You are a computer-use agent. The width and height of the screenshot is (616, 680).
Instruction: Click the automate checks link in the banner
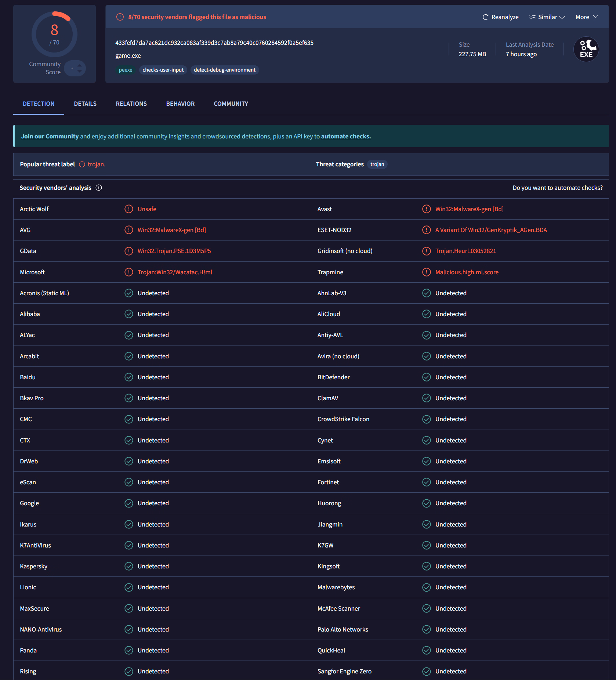[x=346, y=136]
